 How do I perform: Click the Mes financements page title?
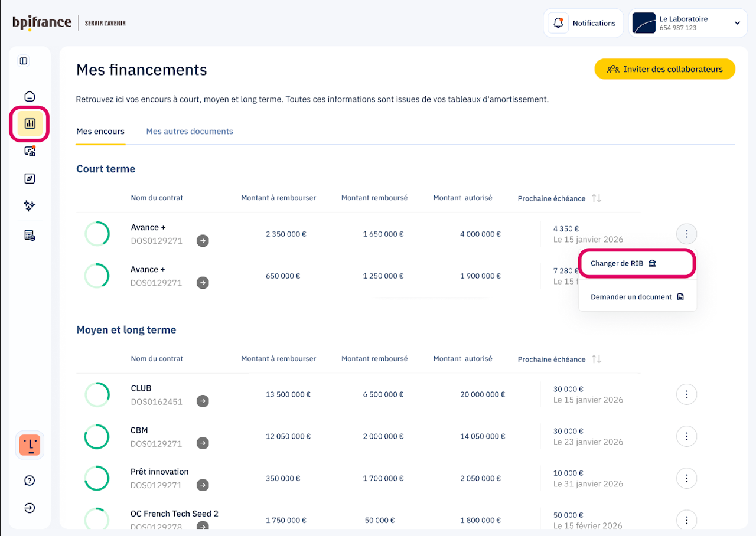(x=142, y=70)
